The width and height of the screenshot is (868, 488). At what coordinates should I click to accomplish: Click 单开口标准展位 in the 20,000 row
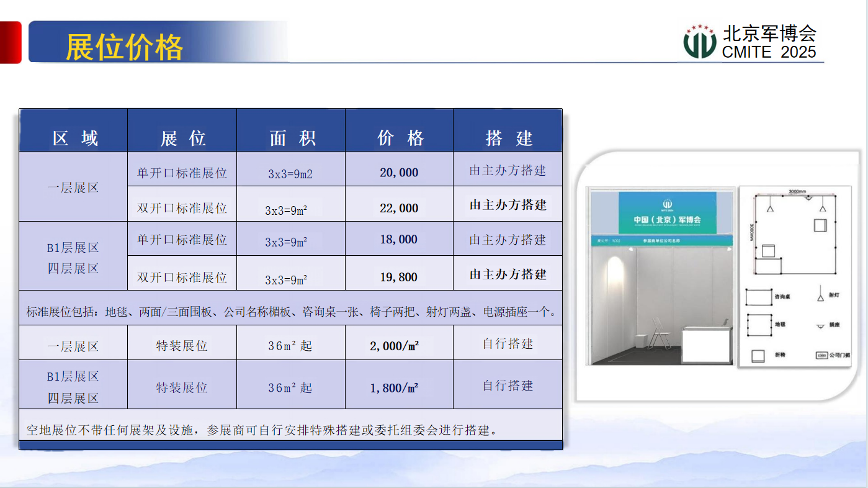coord(182,173)
